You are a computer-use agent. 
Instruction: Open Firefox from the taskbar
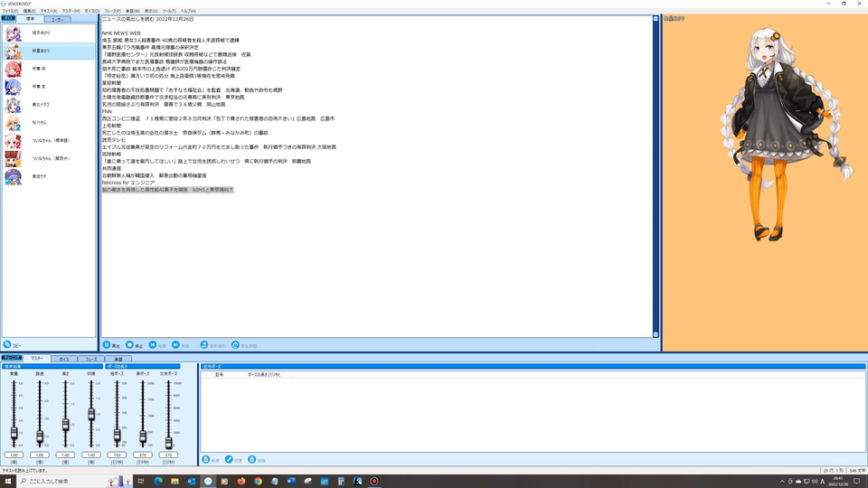241,482
